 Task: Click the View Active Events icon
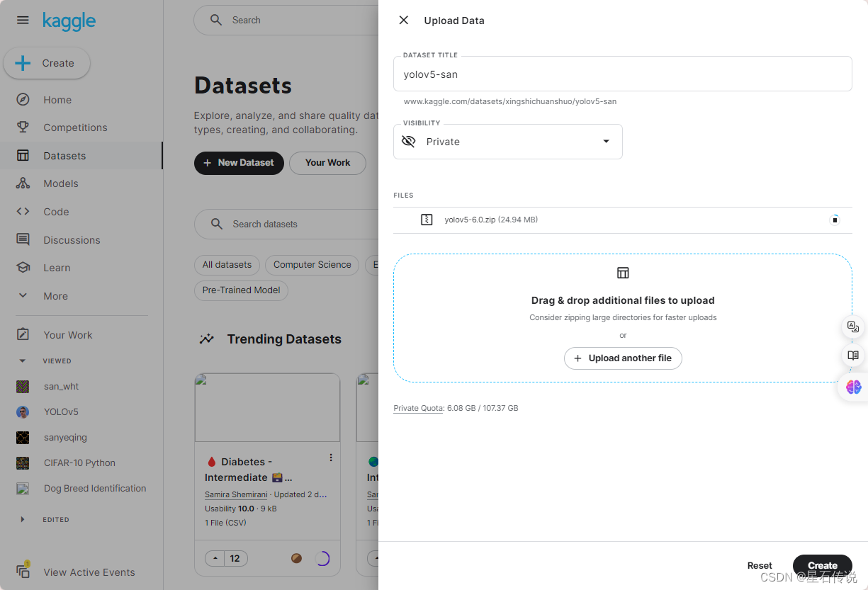[x=23, y=571]
